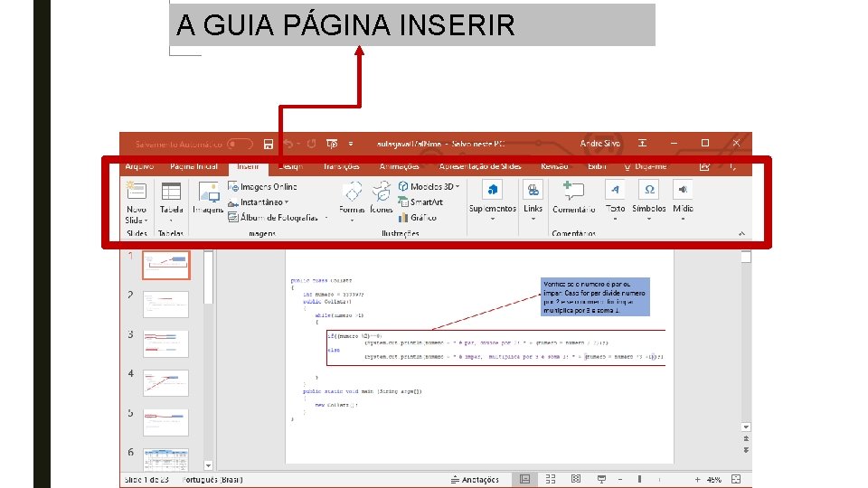Go to previous slide double arrow
Screen dimensions: 868x488
pyautogui.click(x=746, y=439)
